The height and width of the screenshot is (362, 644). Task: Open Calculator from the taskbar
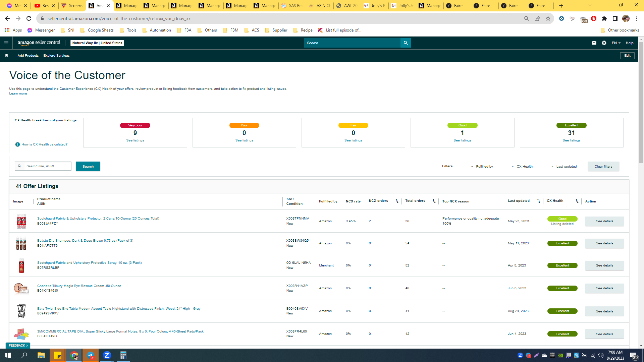point(123,355)
